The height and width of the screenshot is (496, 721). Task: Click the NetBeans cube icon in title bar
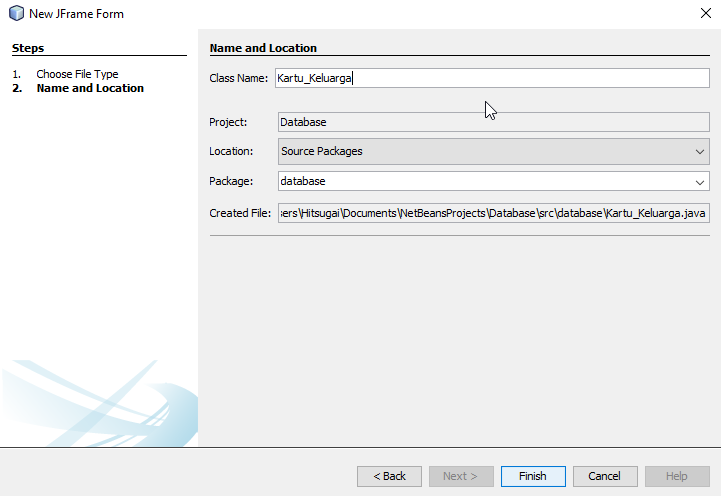16,13
